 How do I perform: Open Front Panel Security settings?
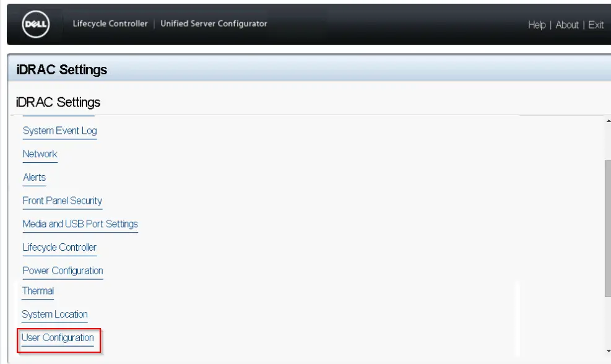63,201
